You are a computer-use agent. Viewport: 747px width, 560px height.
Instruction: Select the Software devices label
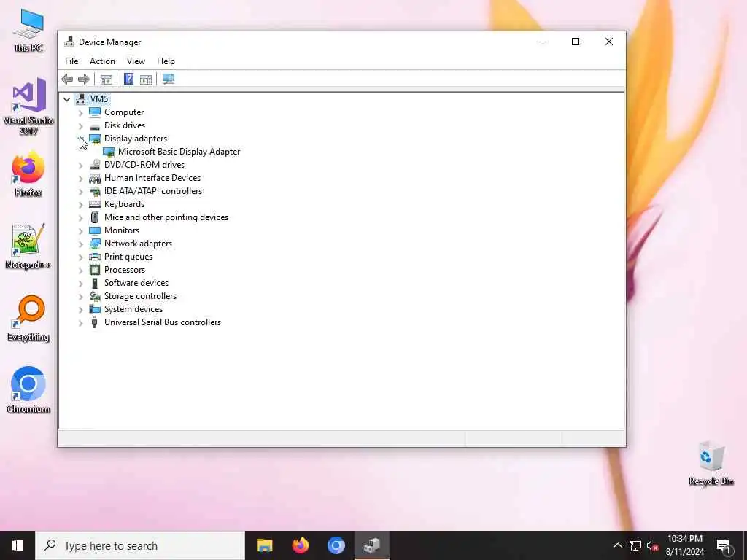[x=136, y=283]
